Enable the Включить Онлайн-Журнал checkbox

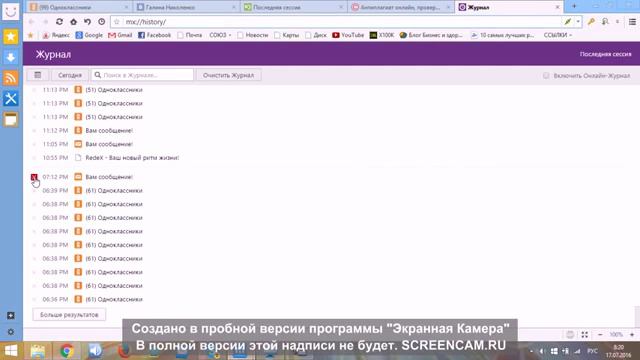point(546,76)
